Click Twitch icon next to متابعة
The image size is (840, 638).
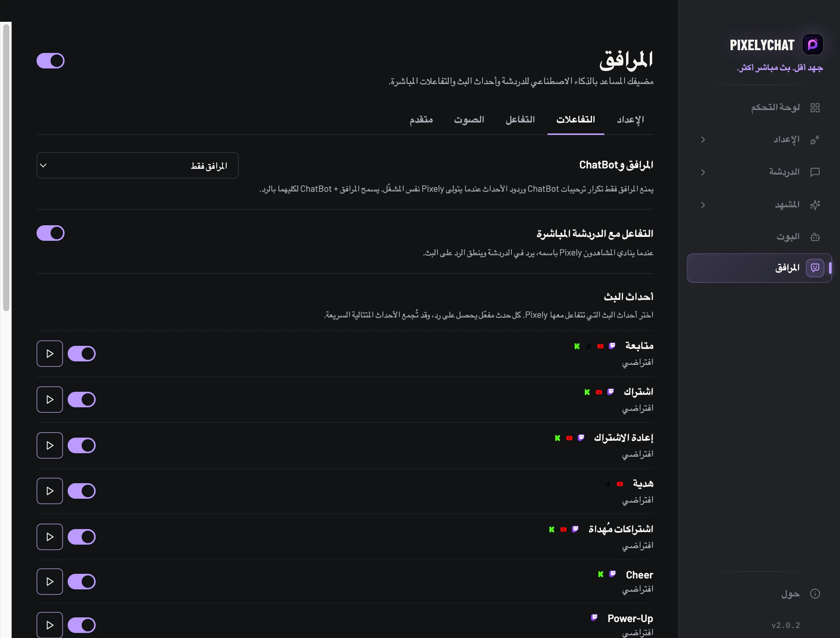pos(612,346)
